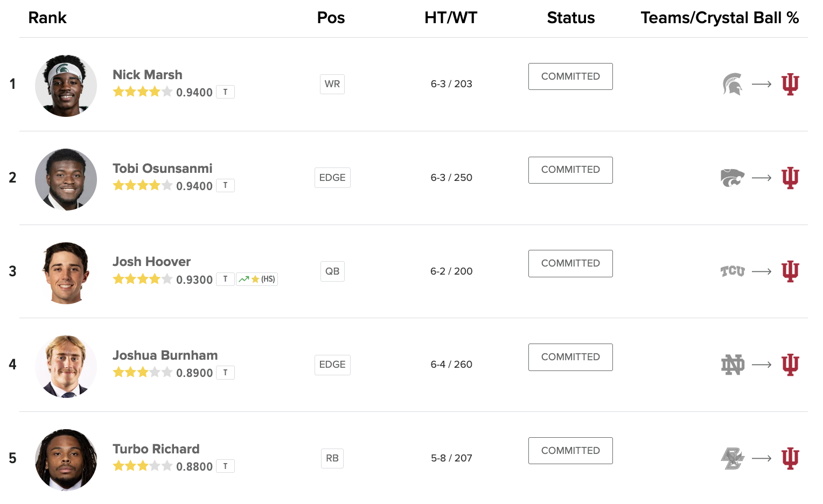823x504 pixels.
Task: Select the WR position tag for Nick Marsh
Action: tap(332, 84)
